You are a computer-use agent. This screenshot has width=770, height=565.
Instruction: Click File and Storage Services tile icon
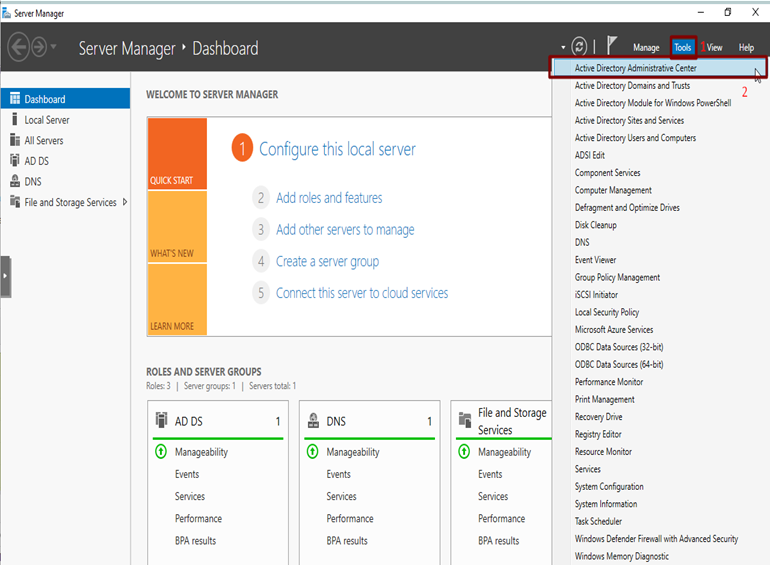465,420
